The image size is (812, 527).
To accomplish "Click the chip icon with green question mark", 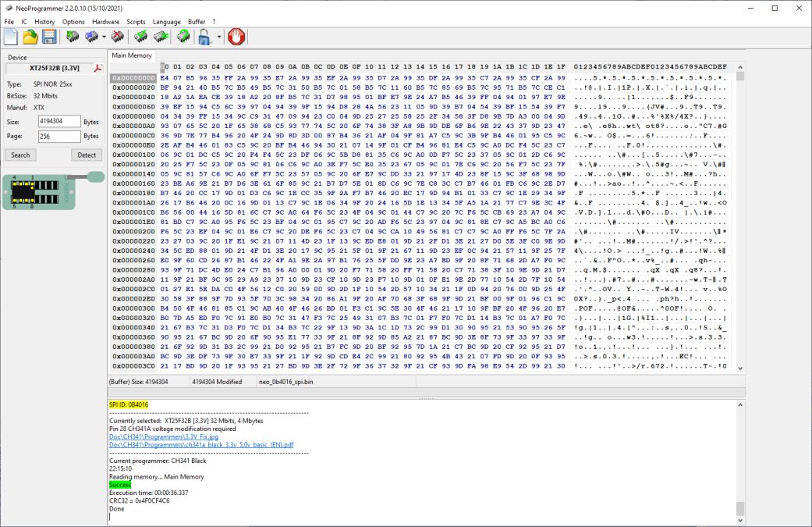I will 183,37.
